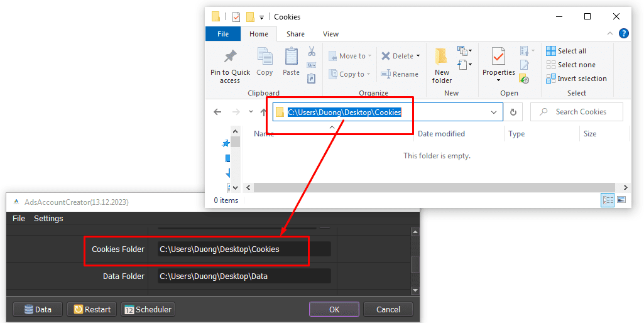
Task: Click navigation pane scroll down arrow
Action: (236, 187)
